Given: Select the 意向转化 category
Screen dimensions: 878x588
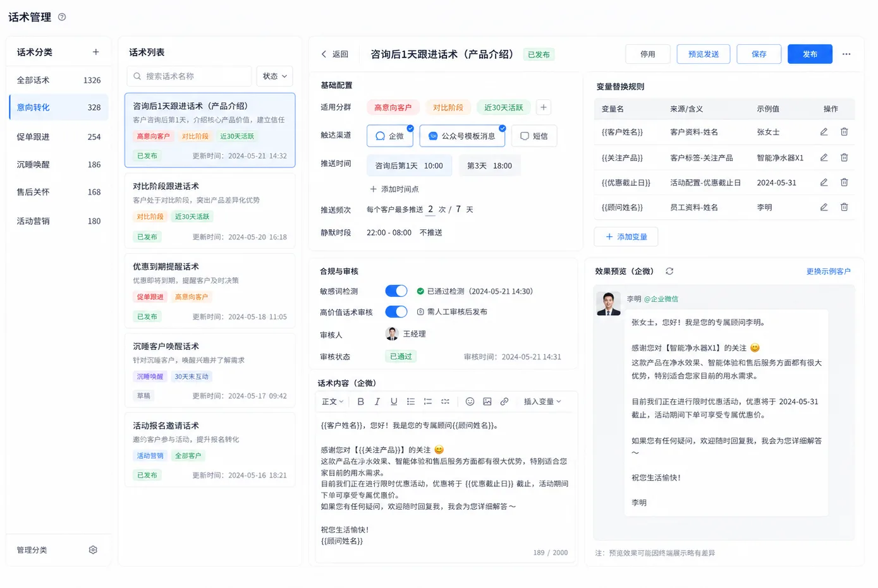Looking at the screenshot, I should (59, 107).
